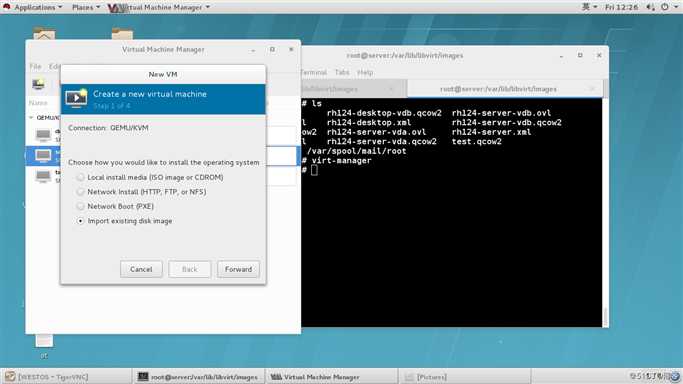Image resolution: width=683 pixels, height=384 pixels.
Task: Click the terminal icon in taskbar
Action: pyautogui.click(x=143, y=377)
